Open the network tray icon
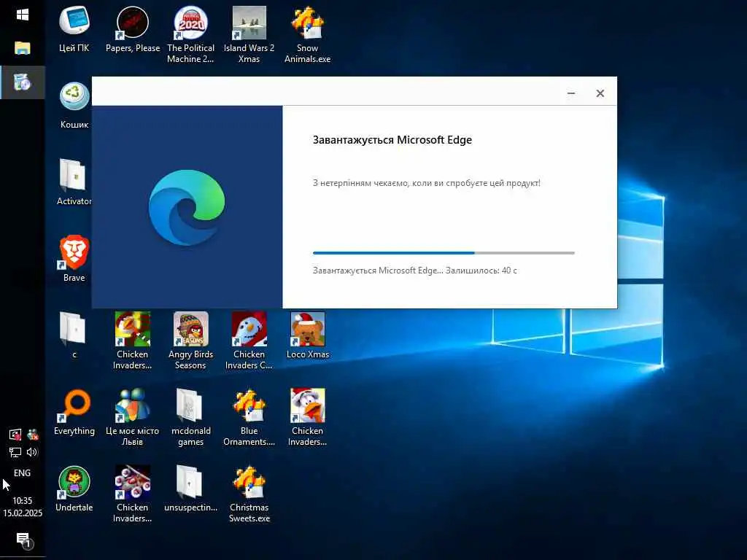 15,452
